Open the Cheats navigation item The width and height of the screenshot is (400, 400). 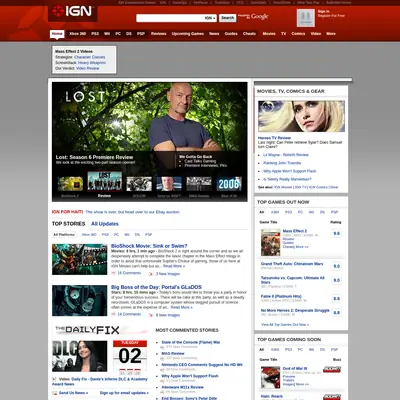pos(249,34)
